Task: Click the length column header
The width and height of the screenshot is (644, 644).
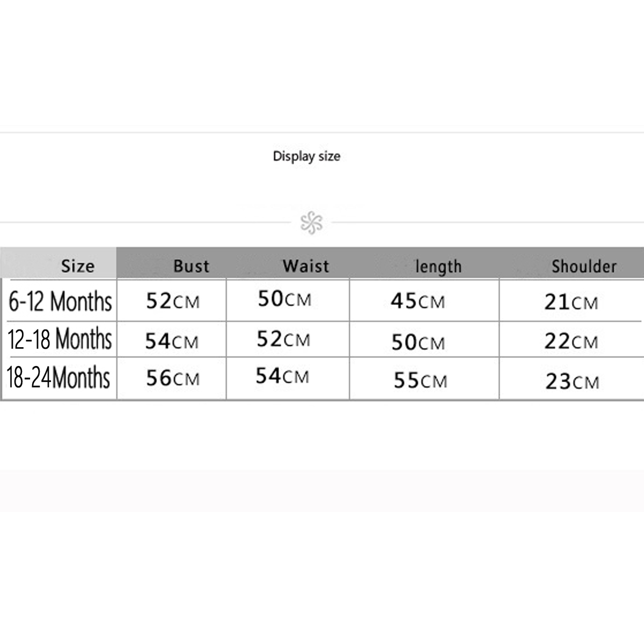Action: click(x=438, y=266)
